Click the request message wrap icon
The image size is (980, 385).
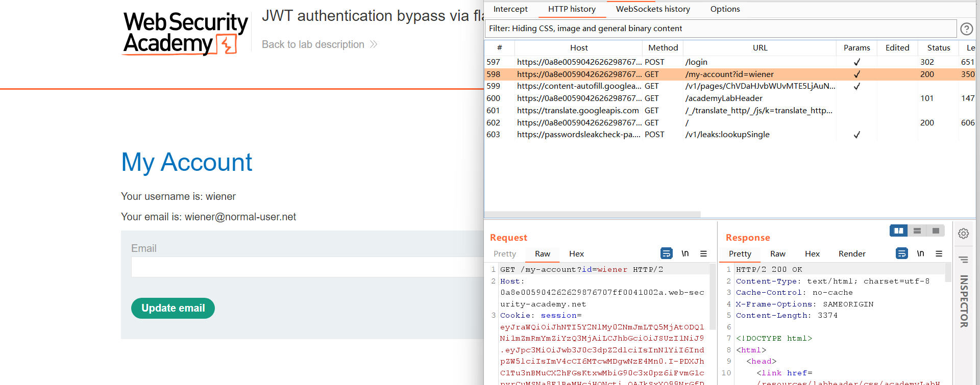(666, 253)
